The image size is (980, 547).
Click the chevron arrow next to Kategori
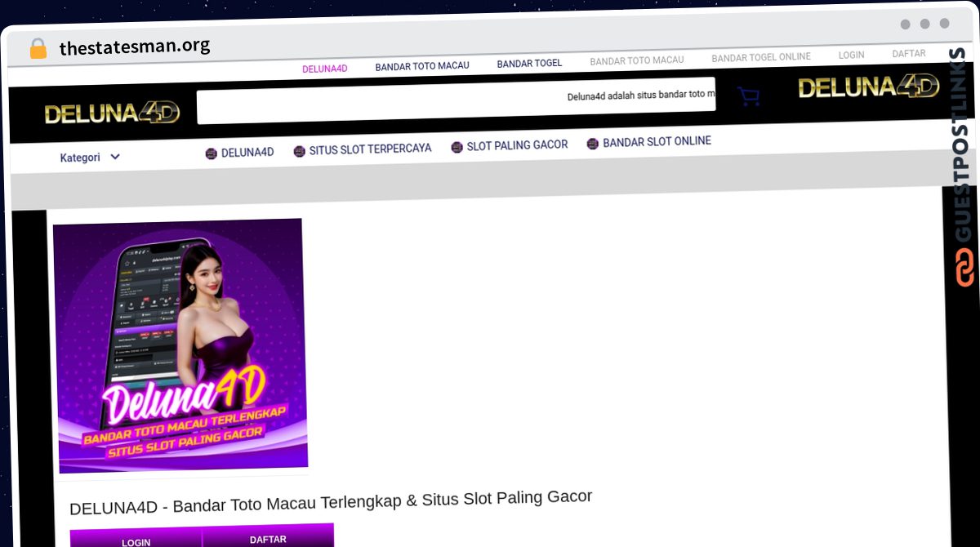(115, 157)
